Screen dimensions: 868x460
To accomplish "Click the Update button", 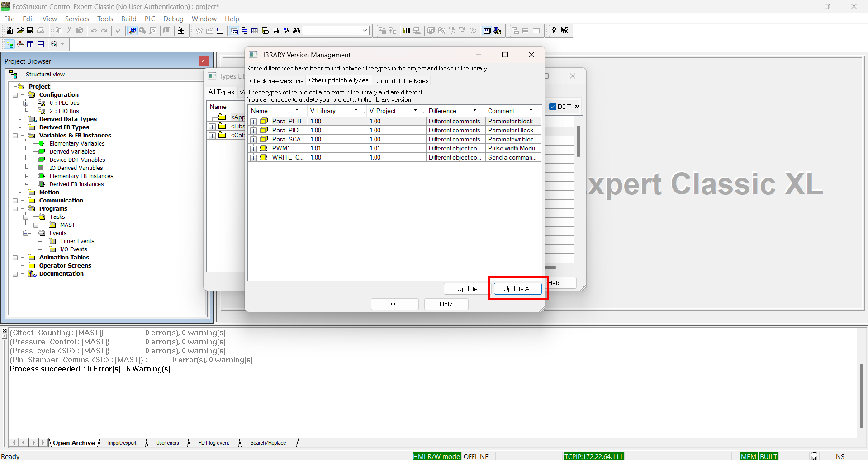I will tap(467, 289).
